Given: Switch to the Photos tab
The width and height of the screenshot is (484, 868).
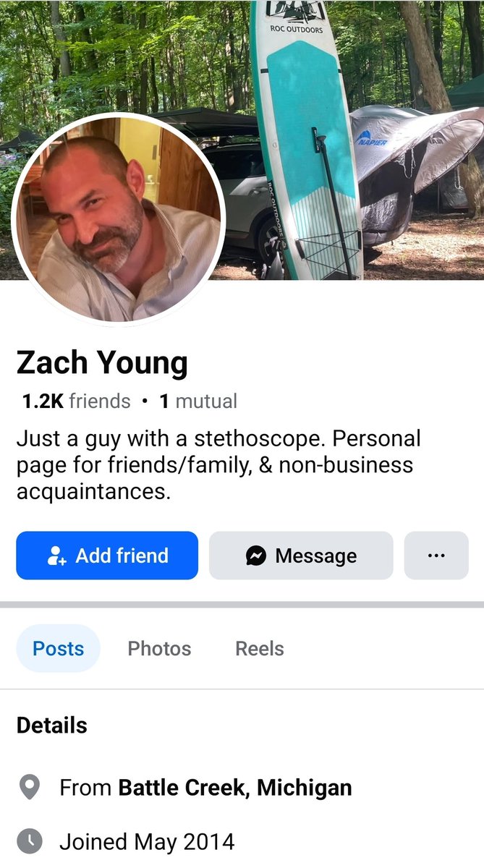Looking at the screenshot, I should (x=159, y=648).
